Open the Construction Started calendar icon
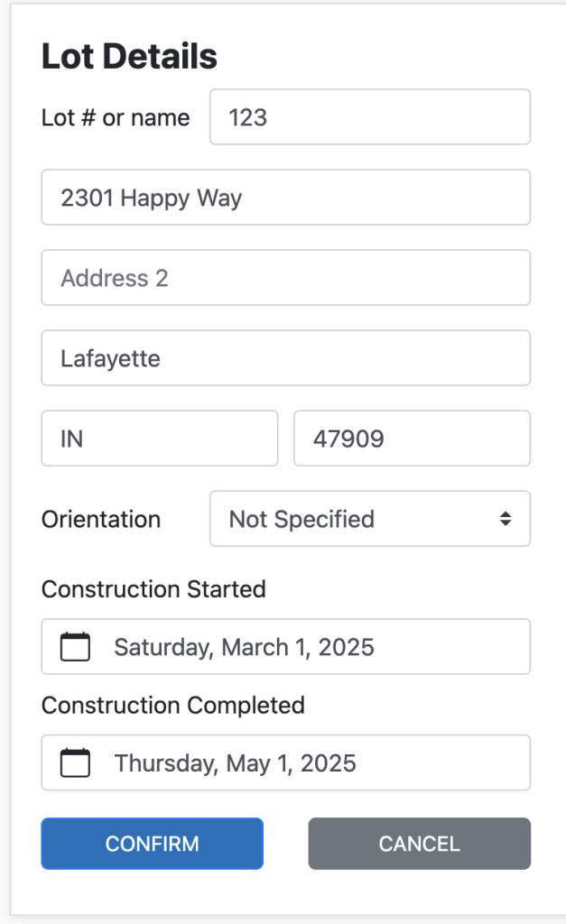Viewport: 566px width, 924px height. tap(74, 646)
